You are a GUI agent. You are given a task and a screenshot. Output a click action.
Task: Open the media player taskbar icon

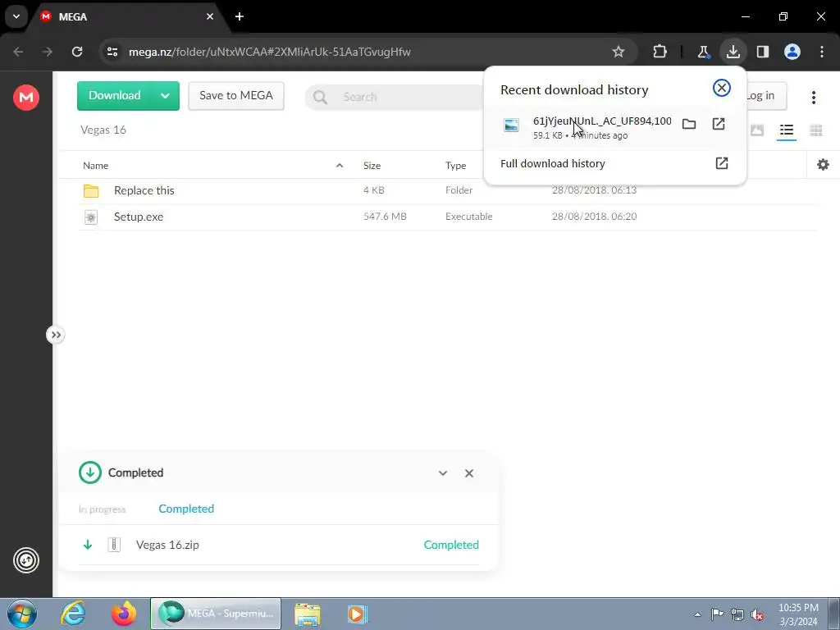tap(357, 614)
